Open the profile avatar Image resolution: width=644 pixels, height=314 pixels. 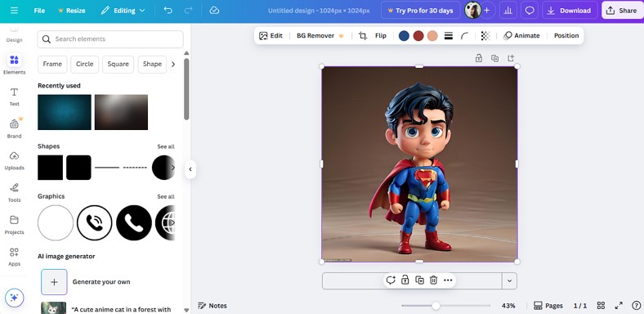click(x=472, y=11)
